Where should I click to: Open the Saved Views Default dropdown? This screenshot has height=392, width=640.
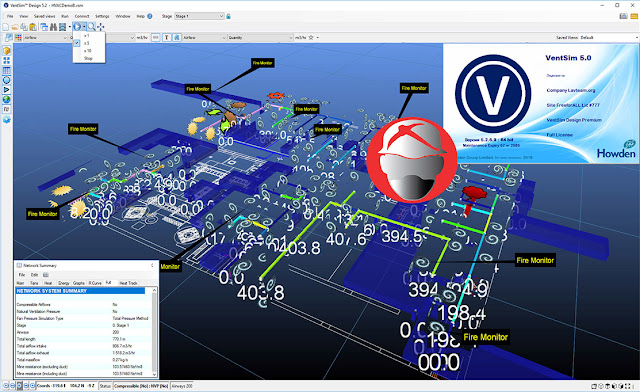pyautogui.click(x=609, y=38)
